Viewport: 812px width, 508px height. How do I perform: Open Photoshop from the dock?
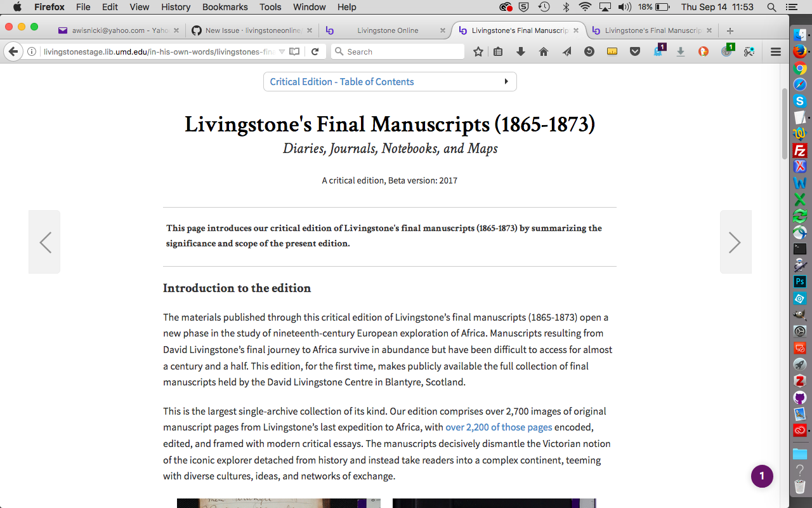pyautogui.click(x=800, y=281)
